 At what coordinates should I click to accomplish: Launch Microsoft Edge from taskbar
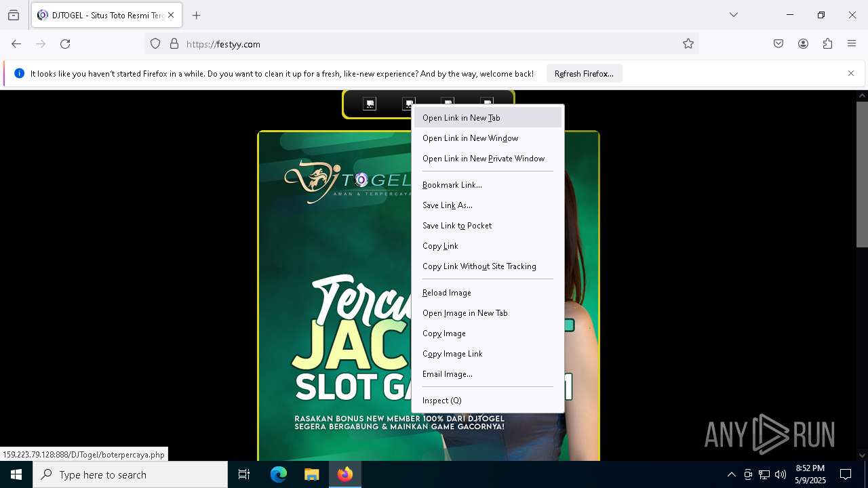pyautogui.click(x=279, y=474)
